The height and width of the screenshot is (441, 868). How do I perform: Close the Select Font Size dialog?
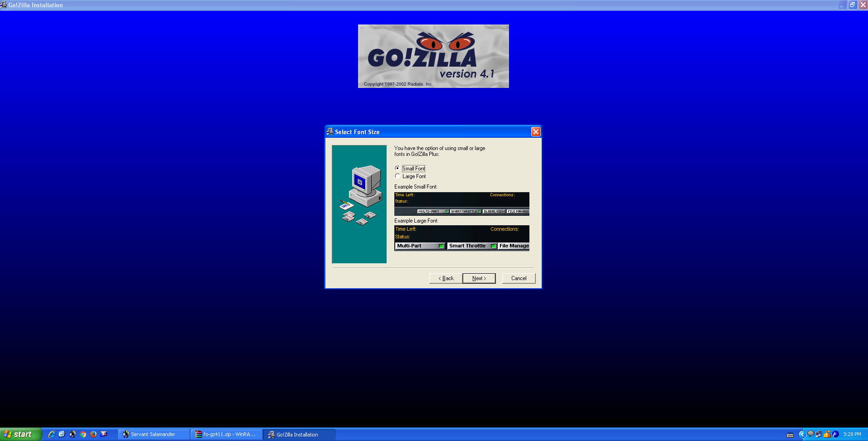536,132
